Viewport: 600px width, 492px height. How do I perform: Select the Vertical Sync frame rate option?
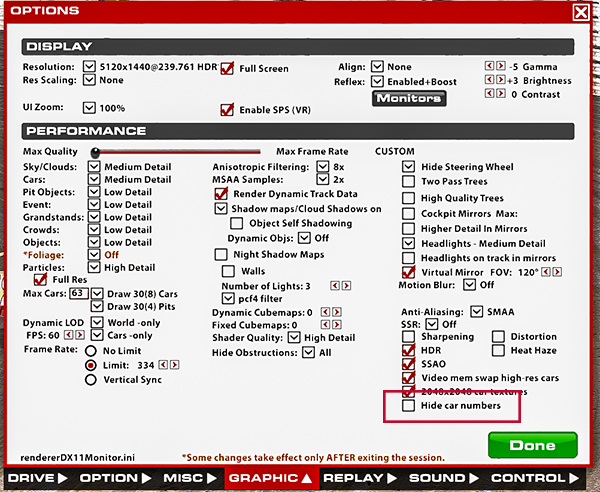tap(91, 381)
